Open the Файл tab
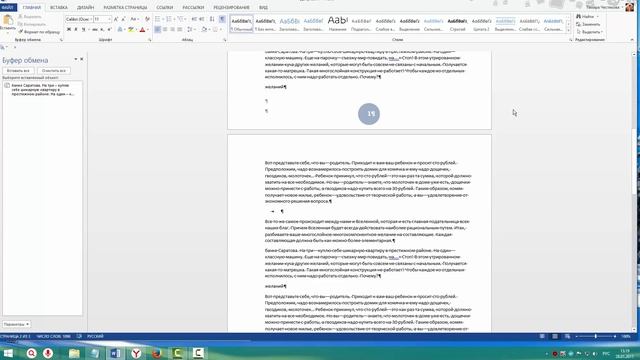 [x=8, y=8]
